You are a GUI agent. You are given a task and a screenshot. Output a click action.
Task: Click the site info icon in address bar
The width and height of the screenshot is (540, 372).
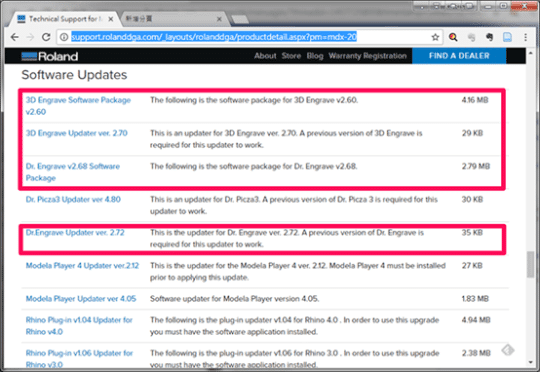click(64, 37)
